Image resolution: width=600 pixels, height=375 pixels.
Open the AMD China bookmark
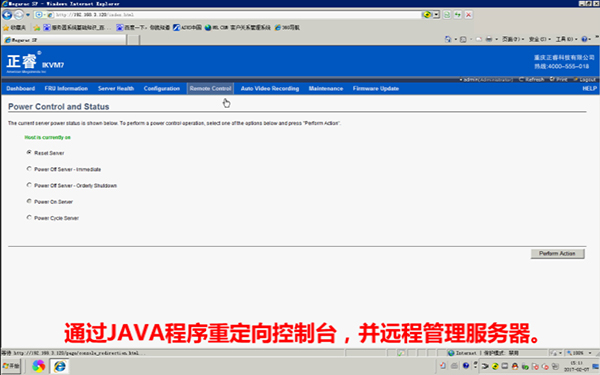187,28
